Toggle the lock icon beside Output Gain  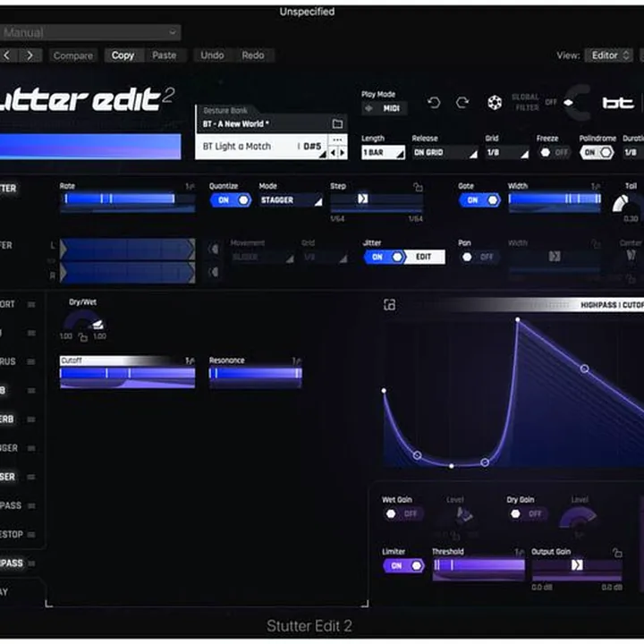(x=617, y=553)
